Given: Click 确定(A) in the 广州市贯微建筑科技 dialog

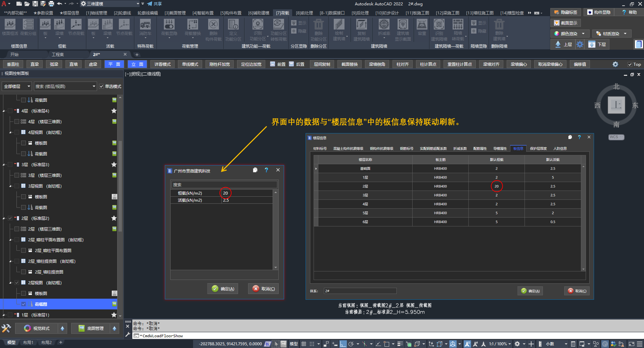Looking at the screenshot, I should pyautogui.click(x=223, y=289).
